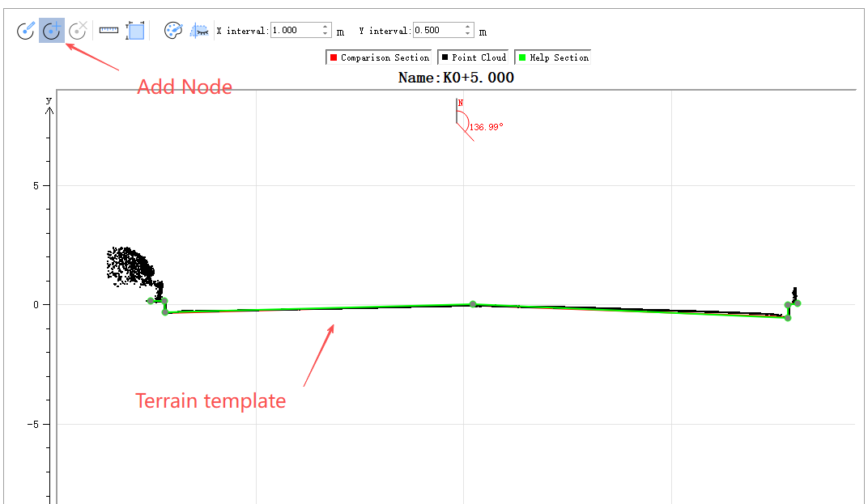This screenshot has width=868, height=504.
Task: Click the X interval input field
Action: click(295, 31)
